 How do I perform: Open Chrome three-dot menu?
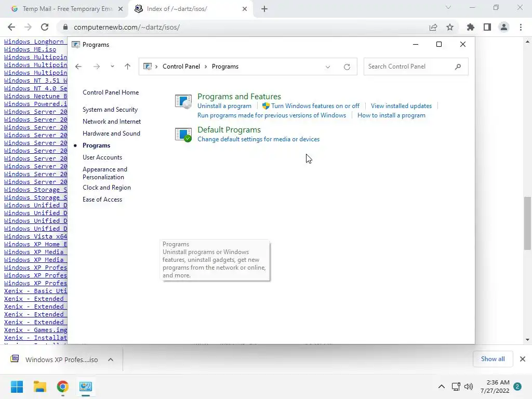click(x=521, y=27)
